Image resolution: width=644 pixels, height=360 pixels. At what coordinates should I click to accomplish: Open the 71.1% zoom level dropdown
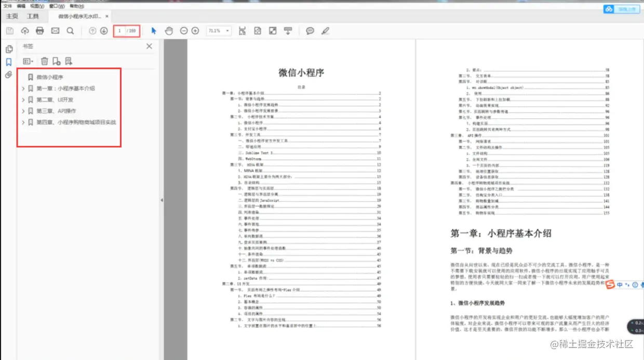218,31
